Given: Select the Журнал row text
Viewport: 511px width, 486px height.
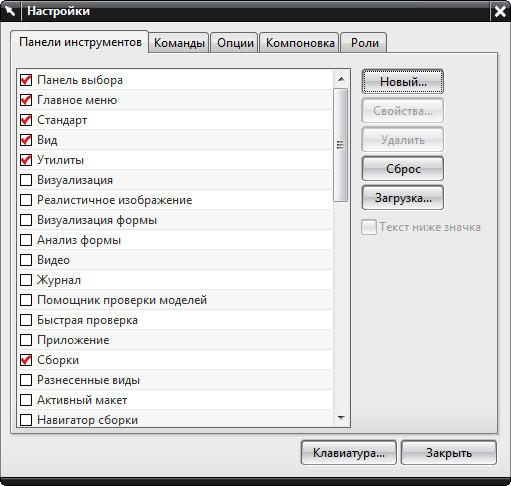Looking at the screenshot, I should [59, 280].
